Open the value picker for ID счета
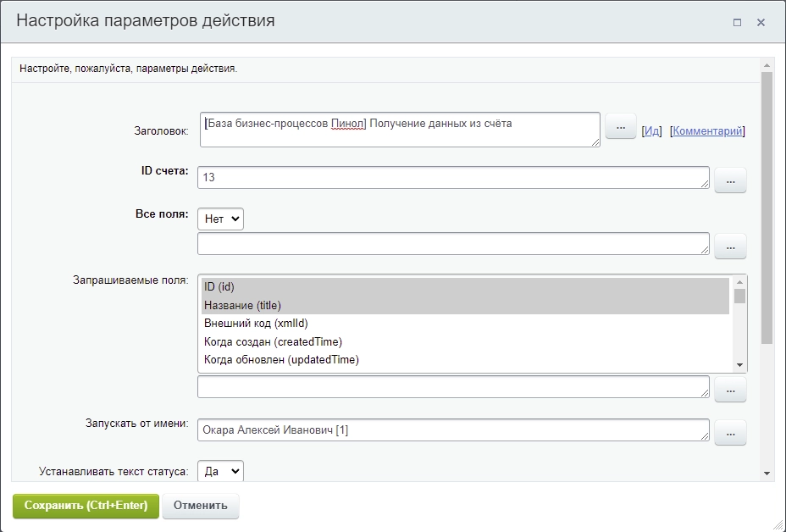 pos(730,180)
